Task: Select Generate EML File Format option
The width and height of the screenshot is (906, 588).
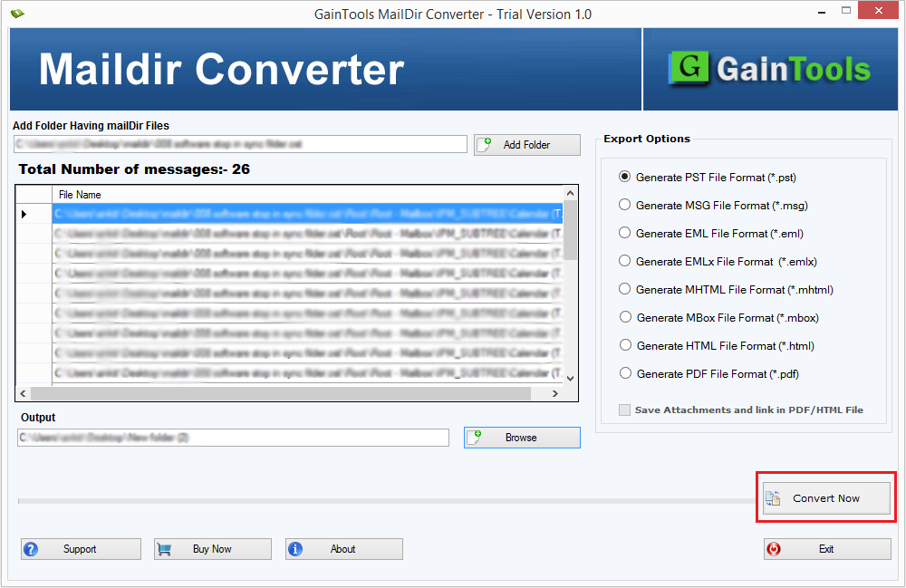Action: [x=711, y=234]
